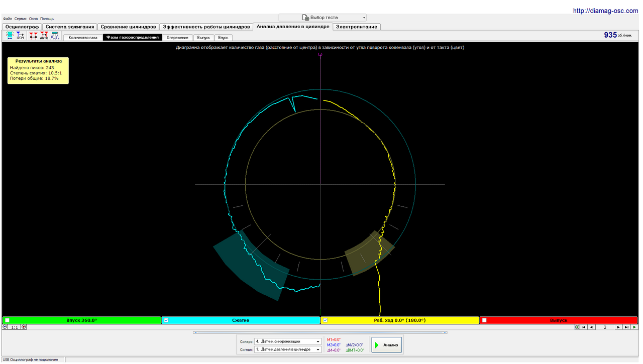Click the zoom in plus icon beside 1:1
The image size is (643, 364).
pyautogui.click(x=24, y=327)
